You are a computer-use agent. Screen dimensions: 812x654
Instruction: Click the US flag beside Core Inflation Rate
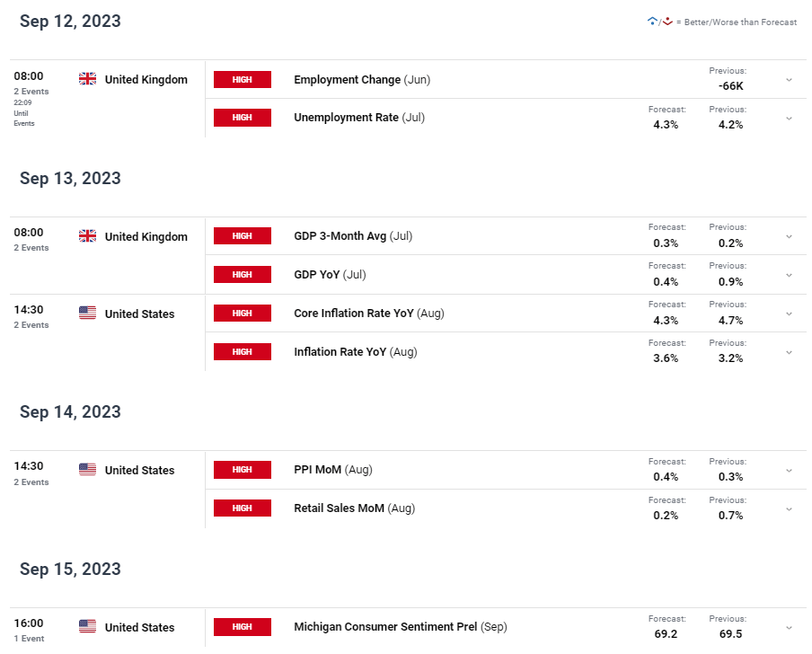[87, 313]
